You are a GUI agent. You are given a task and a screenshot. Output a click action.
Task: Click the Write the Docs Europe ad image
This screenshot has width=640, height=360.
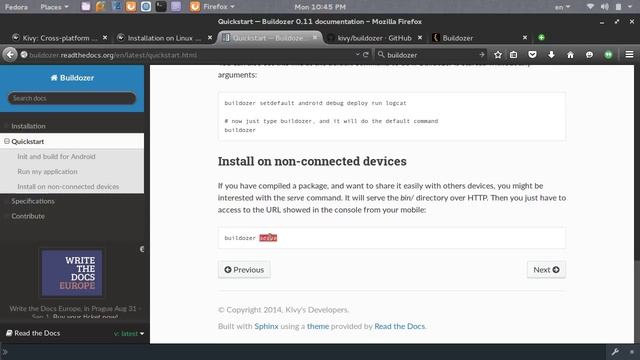tap(72, 273)
